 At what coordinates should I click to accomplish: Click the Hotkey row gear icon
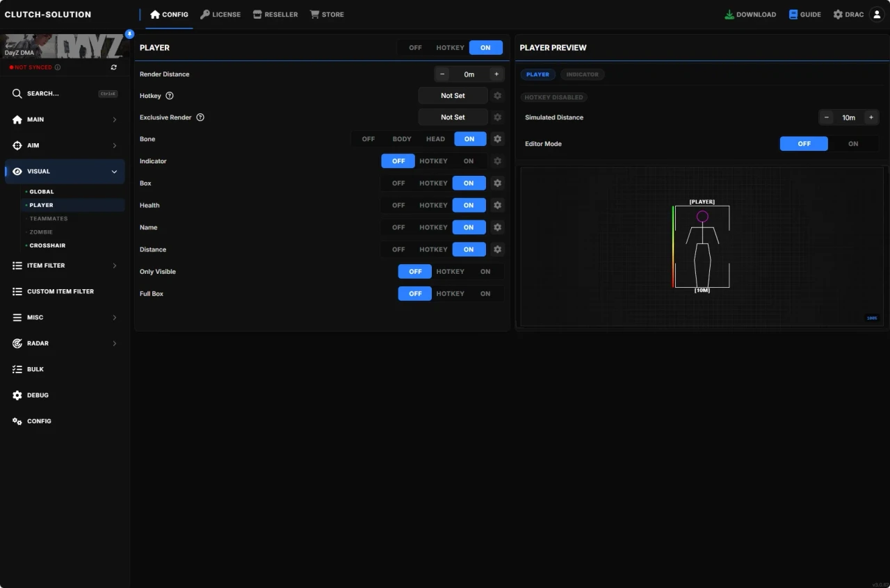(x=497, y=96)
